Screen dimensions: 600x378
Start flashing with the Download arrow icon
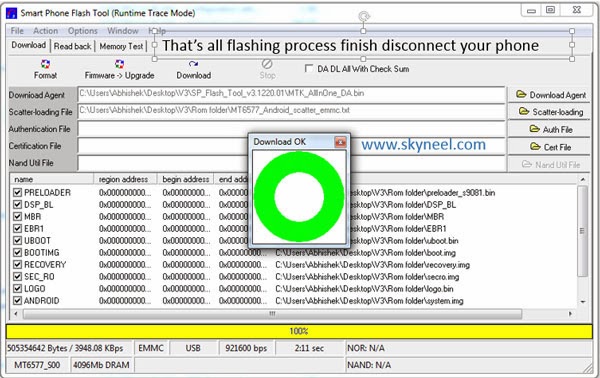[x=193, y=64]
